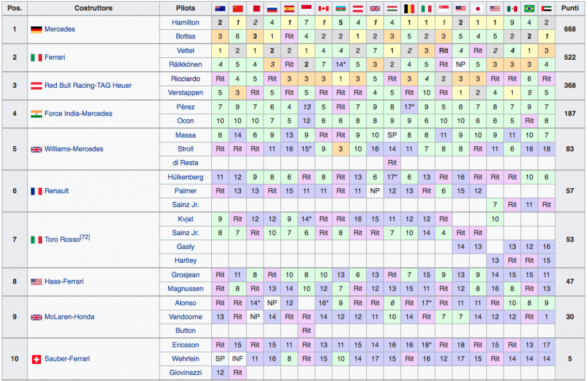This screenshot has width=588, height=381.
Task: Open the Hartley driver link
Action: (185, 261)
